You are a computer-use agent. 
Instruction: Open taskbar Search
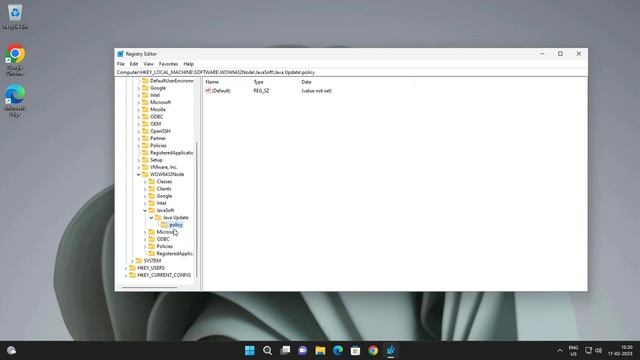[267, 351]
